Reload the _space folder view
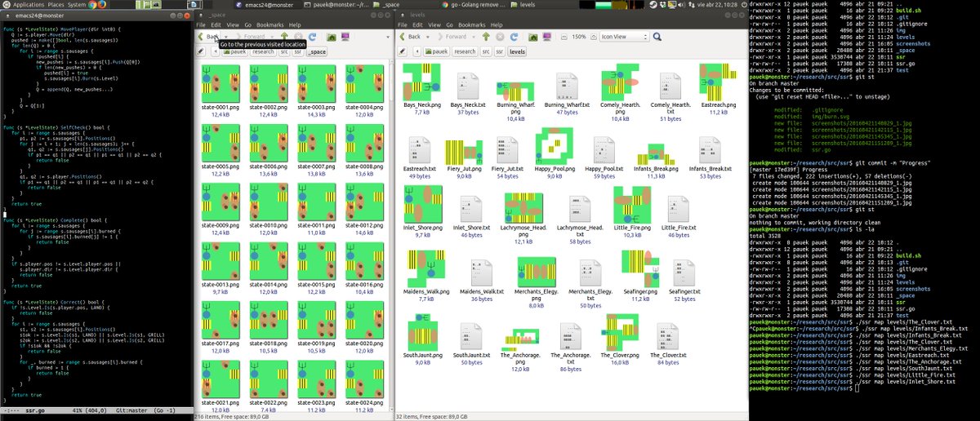980x421 pixels. click(x=312, y=37)
